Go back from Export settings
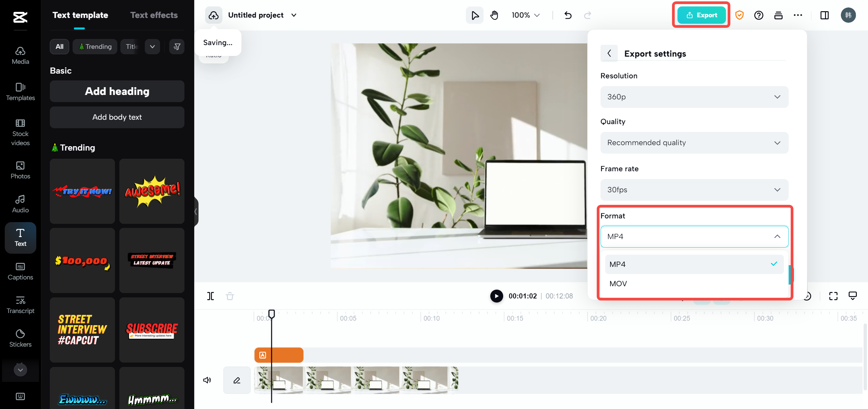Image resolution: width=868 pixels, height=409 pixels. point(609,53)
